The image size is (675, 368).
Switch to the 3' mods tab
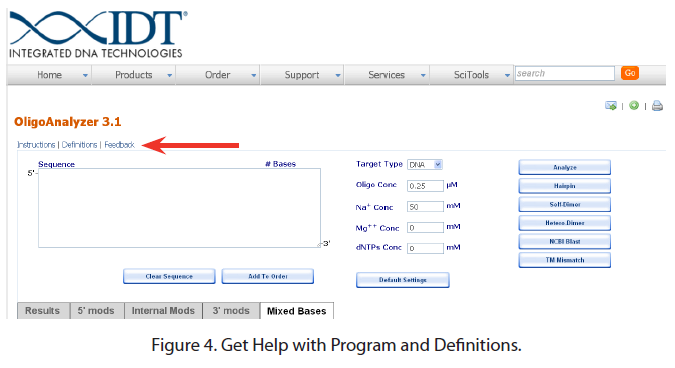click(231, 311)
